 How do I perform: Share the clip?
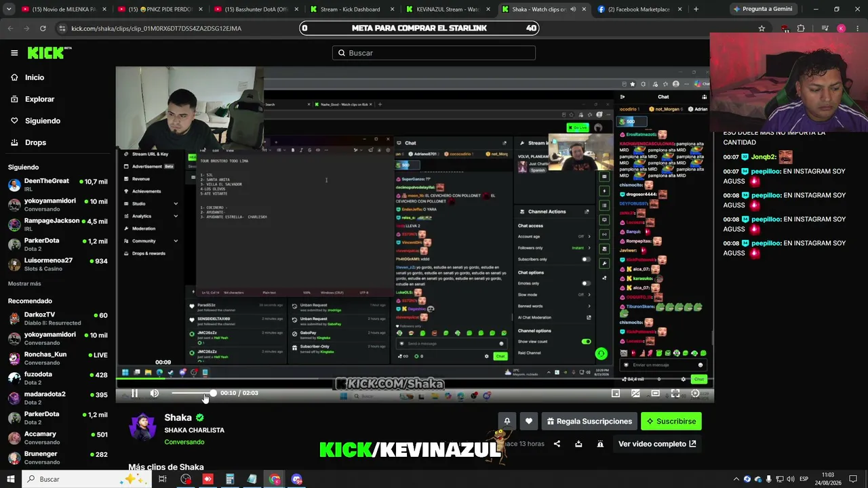(557, 444)
